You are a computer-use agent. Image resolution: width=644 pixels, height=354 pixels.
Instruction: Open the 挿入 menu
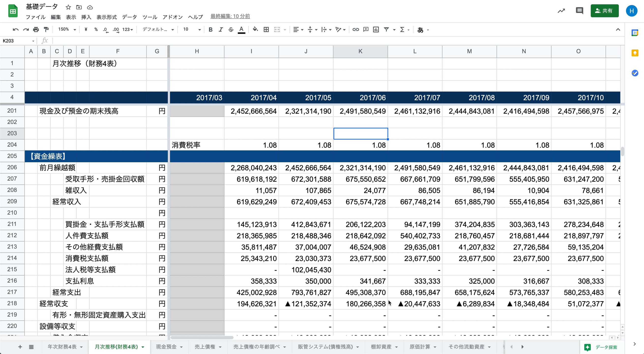pyautogui.click(x=86, y=17)
